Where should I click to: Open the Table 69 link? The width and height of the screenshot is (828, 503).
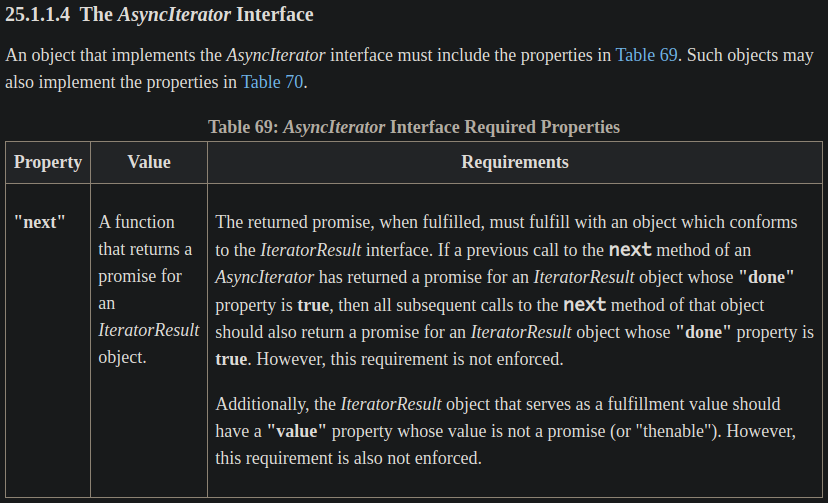[646, 55]
